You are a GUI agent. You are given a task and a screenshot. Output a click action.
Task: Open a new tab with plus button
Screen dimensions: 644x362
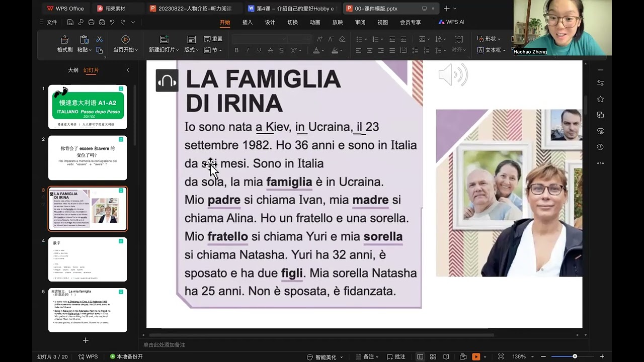(446, 9)
